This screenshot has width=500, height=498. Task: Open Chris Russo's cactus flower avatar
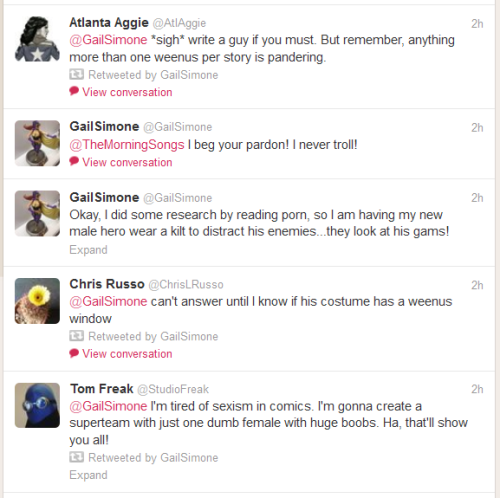coord(37,301)
